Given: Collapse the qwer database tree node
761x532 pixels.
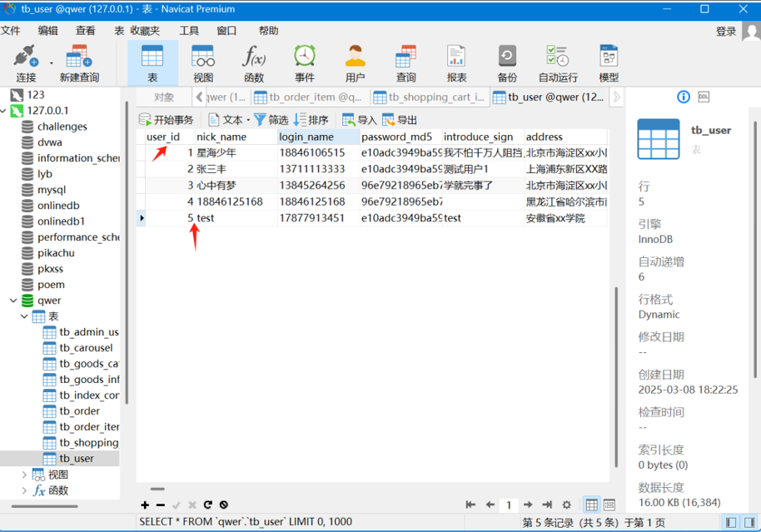Looking at the screenshot, I should [x=13, y=301].
